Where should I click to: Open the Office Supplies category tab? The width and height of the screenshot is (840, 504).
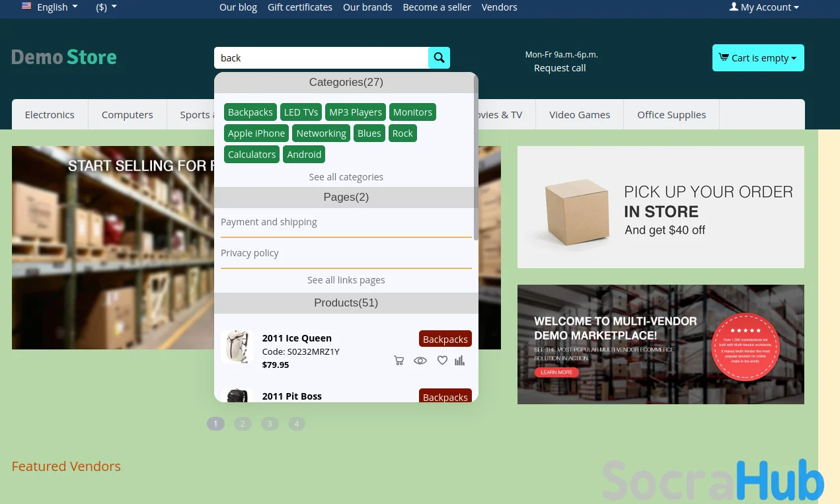pyautogui.click(x=671, y=114)
